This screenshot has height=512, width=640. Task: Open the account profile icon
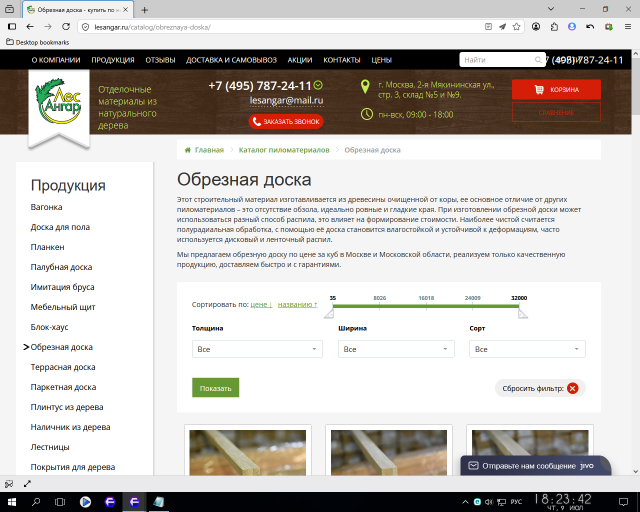point(536,27)
